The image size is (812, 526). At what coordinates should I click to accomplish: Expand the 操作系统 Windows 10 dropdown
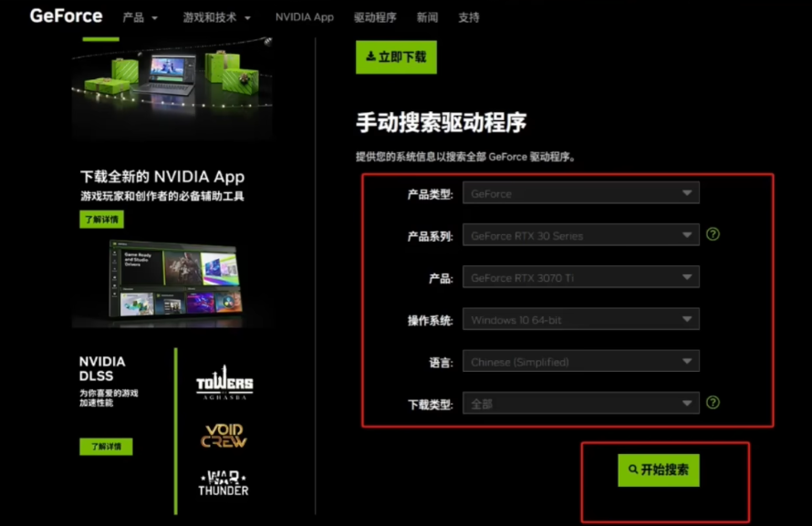click(580, 320)
